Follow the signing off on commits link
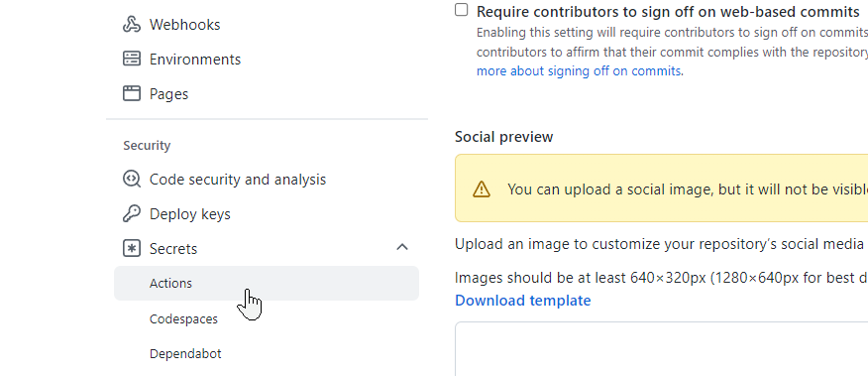The image size is (868, 376). (579, 71)
